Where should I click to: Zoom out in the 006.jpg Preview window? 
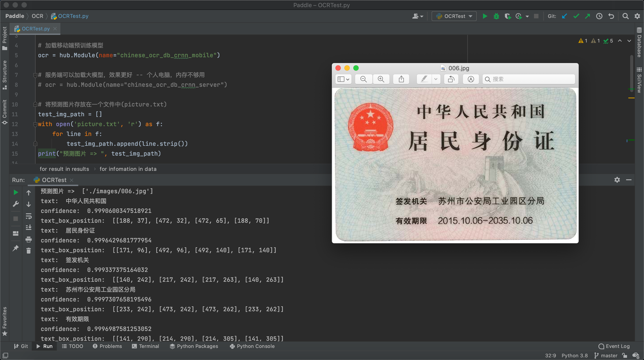[x=364, y=79]
